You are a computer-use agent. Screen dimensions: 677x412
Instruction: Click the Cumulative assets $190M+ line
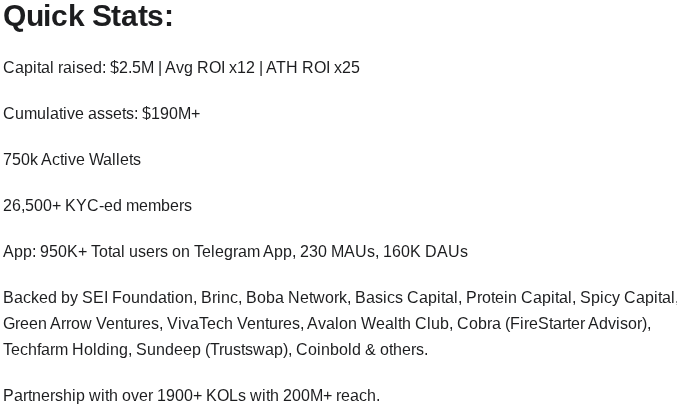click(x=102, y=114)
